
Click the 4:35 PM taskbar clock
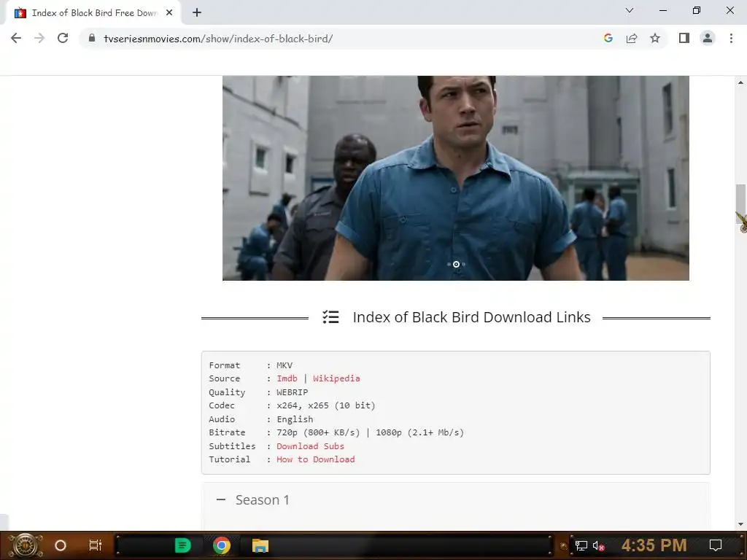654,545
